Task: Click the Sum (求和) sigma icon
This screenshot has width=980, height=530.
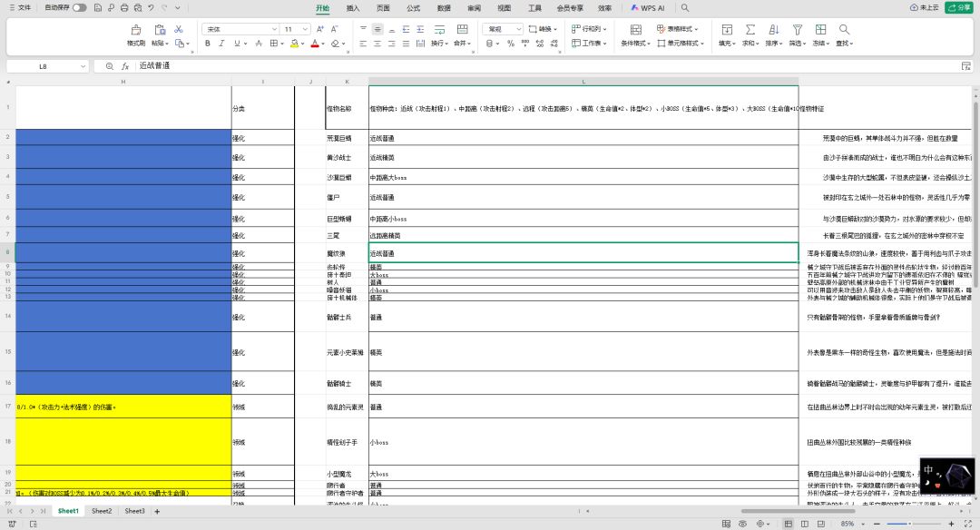Action: point(750,29)
